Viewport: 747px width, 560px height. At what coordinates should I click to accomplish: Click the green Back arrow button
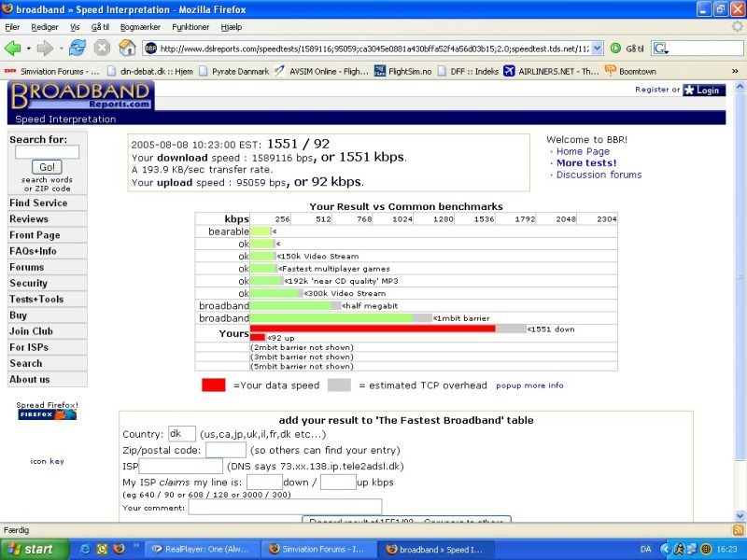coord(13,48)
